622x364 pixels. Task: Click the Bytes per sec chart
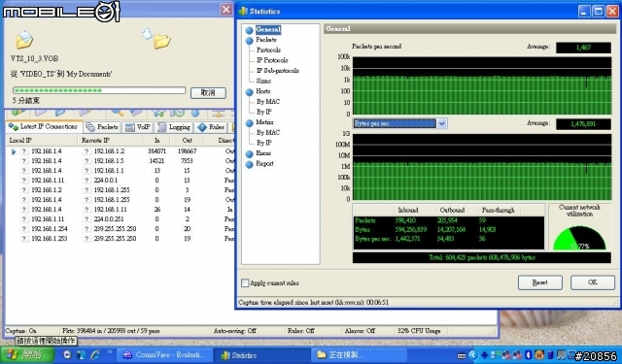pyautogui.click(x=482, y=166)
